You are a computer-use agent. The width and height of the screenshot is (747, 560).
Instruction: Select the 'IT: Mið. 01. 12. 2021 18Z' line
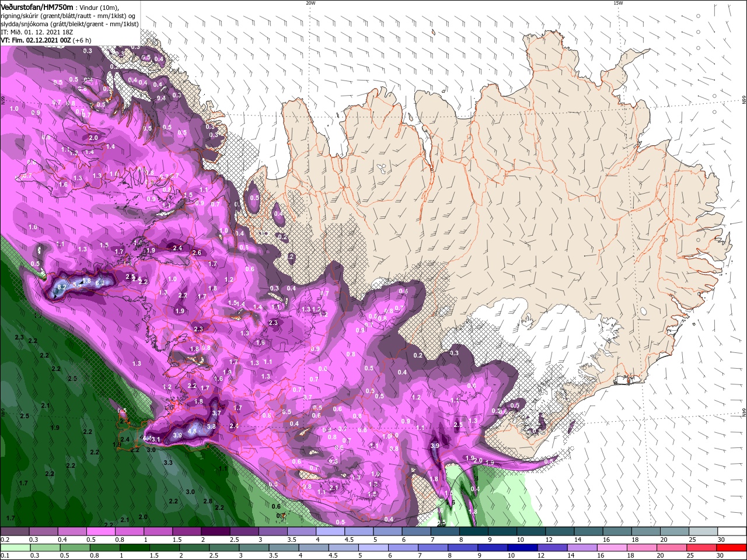(x=36, y=32)
